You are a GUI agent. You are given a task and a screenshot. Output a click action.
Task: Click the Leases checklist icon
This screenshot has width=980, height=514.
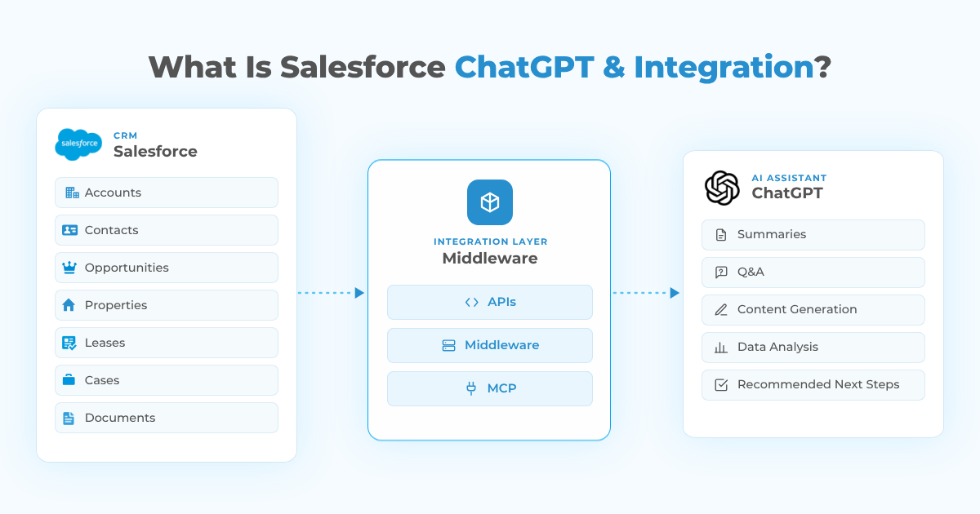69,343
